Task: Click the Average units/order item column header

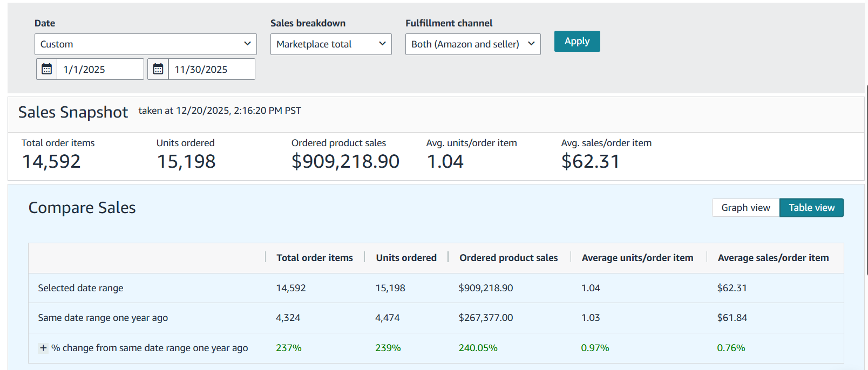Action: pyautogui.click(x=637, y=258)
